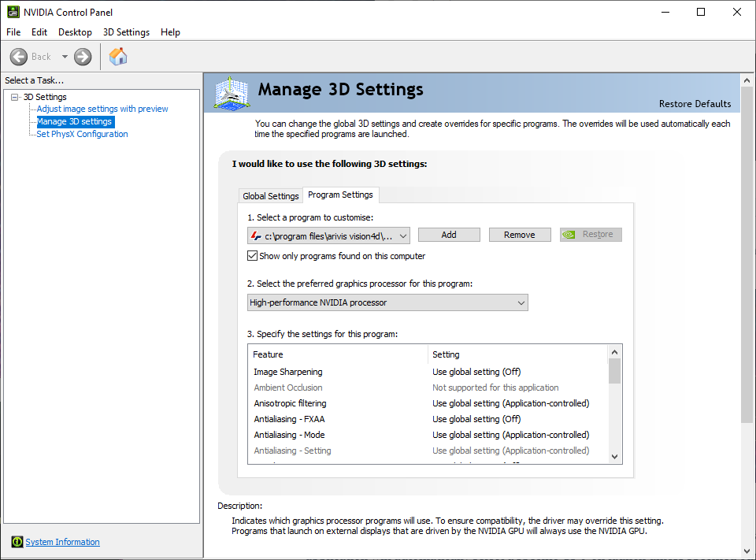Viewport: 756px width, 560px height.
Task: Toggle Show only programs found on this computer
Action: pyautogui.click(x=252, y=256)
